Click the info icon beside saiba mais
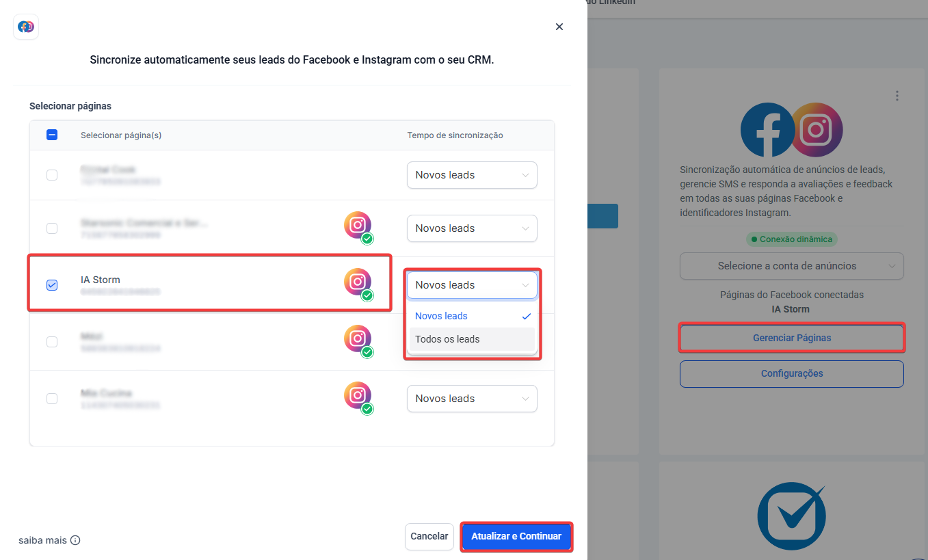The width and height of the screenshot is (928, 560). click(x=75, y=540)
